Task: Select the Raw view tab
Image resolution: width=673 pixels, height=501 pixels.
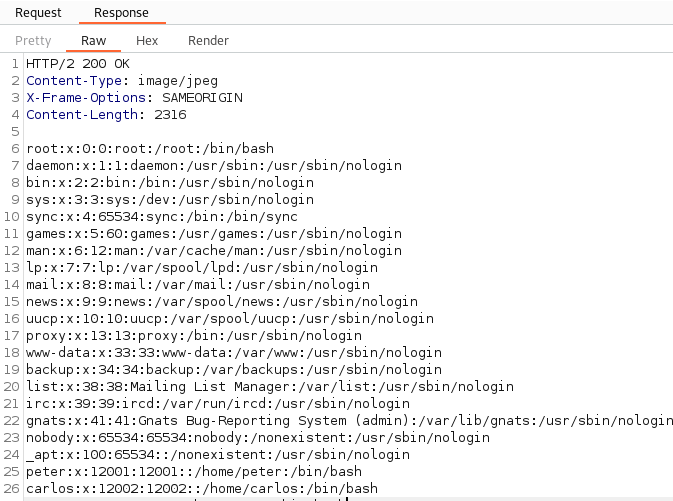Action: pos(93,41)
